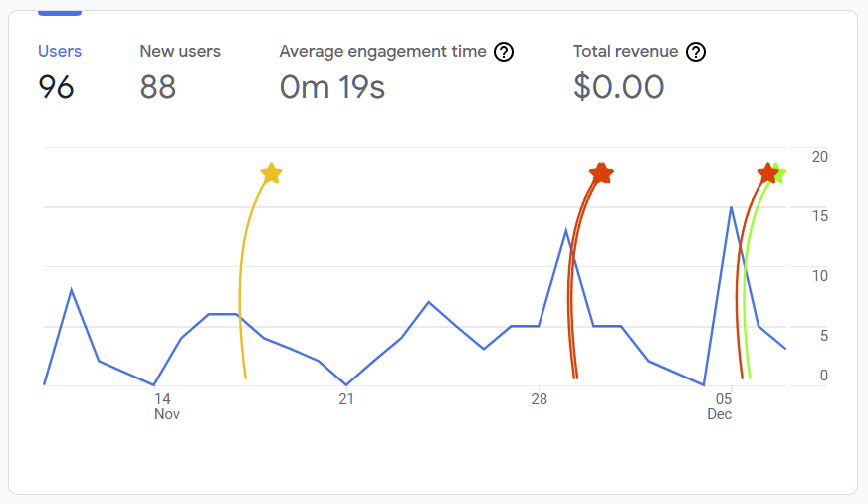Screen dimensions: 868x504
Task: Click the 96 users value
Action: coord(56,87)
